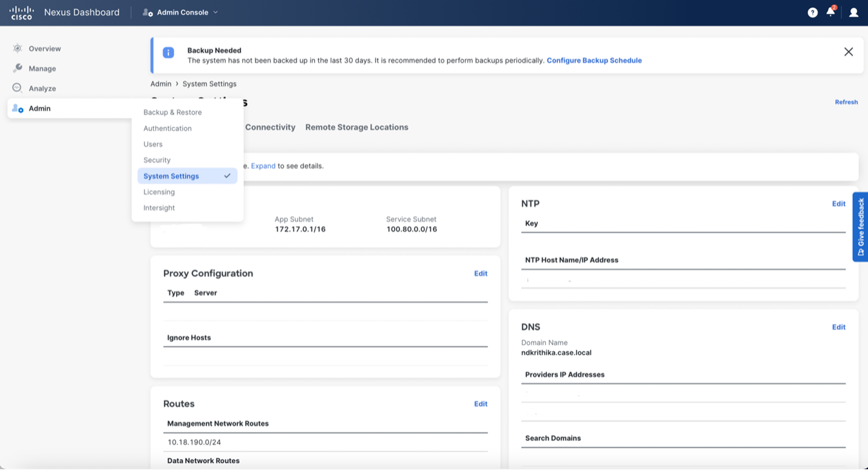Click the checkmark beside System Settings
Viewport: 868px width, 471px height.
pos(227,176)
